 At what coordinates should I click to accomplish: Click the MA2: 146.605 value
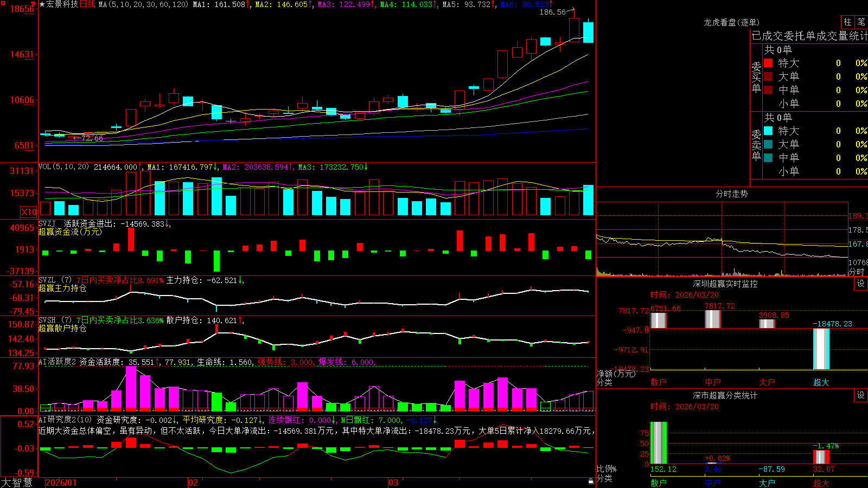point(284,4)
